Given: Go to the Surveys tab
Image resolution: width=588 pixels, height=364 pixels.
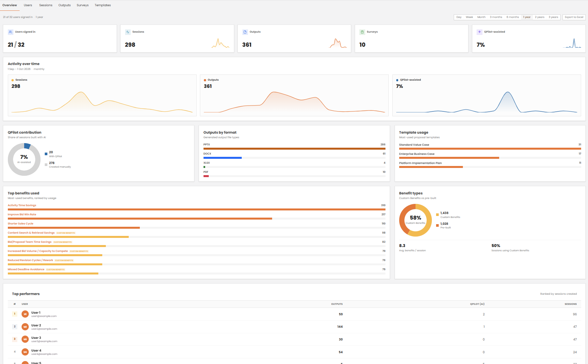Looking at the screenshot, I should [83, 5].
